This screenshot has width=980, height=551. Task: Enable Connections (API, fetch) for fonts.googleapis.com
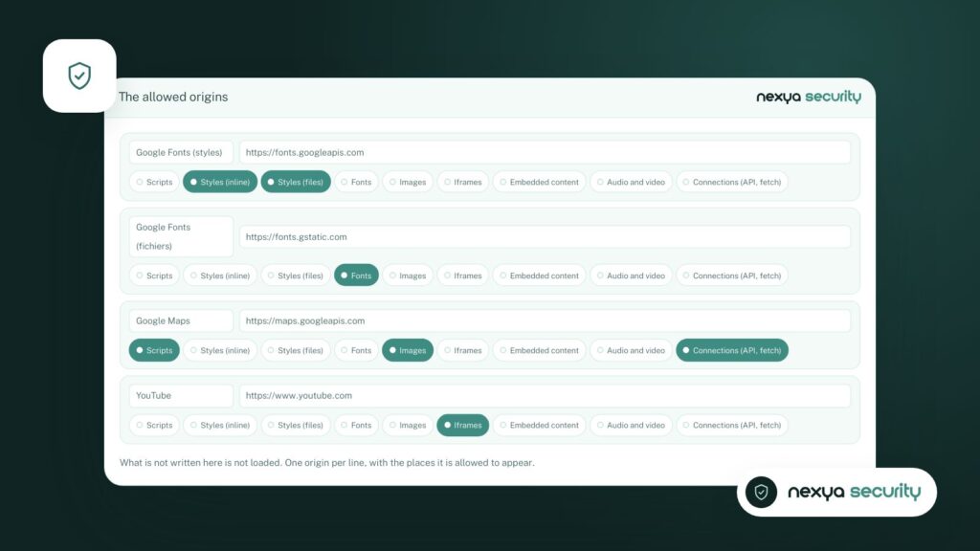click(732, 182)
